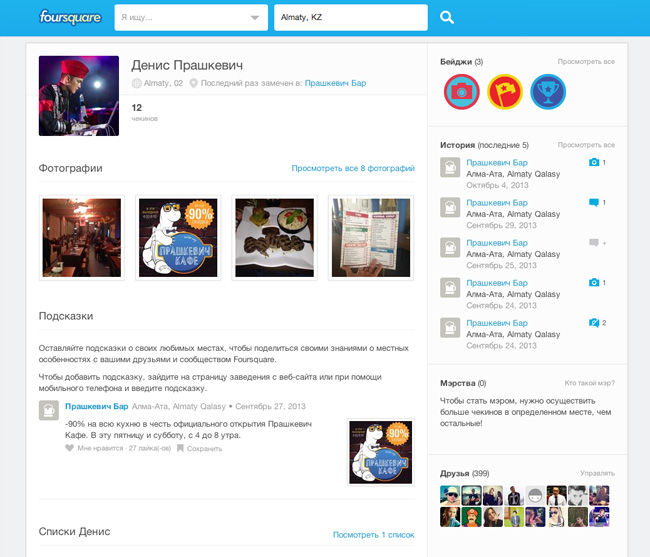Click 'Посмотреть 1 список' link
This screenshot has width=650, height=557.
[374, 535]
